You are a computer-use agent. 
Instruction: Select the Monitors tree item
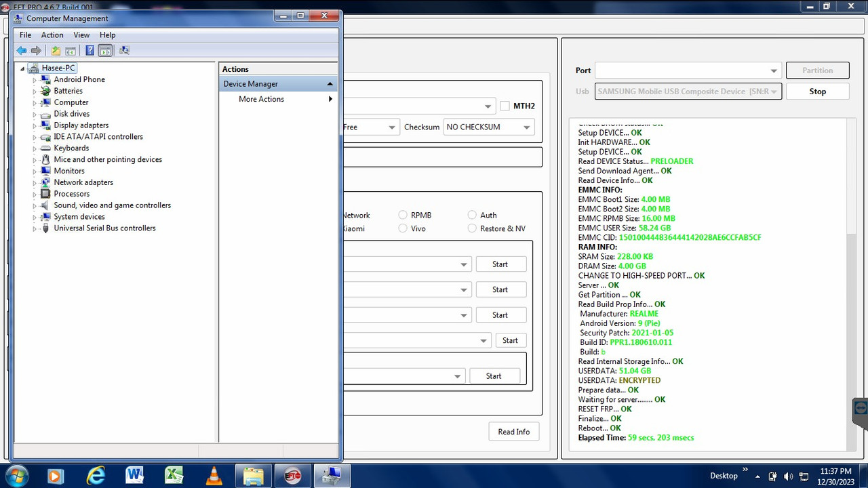(69, 171)
